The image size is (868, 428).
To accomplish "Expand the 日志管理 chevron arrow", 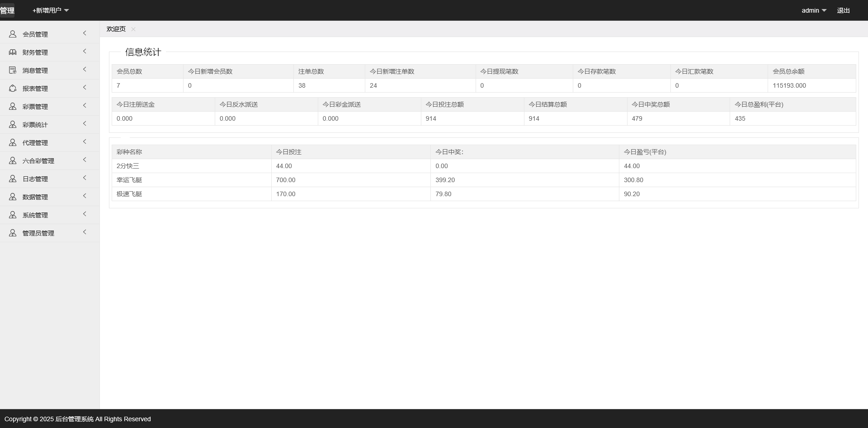I will pos(85,178).
